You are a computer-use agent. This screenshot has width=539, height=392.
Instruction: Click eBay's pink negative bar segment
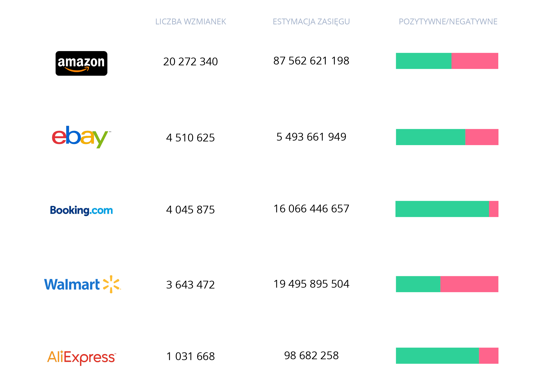[481, 137]
